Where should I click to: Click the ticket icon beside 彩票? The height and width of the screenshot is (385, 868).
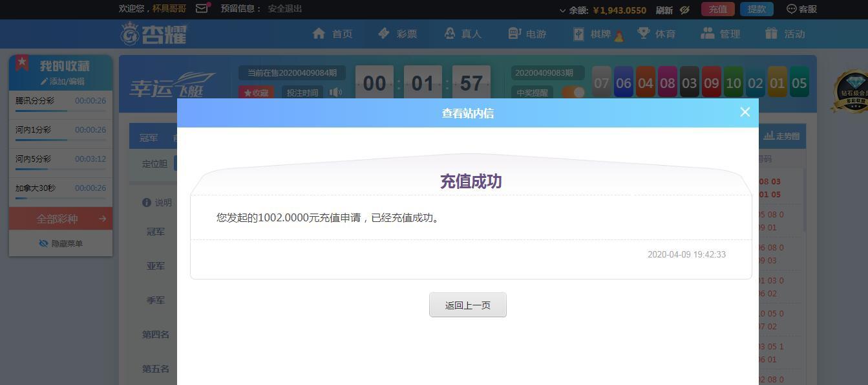coord(384,33)
